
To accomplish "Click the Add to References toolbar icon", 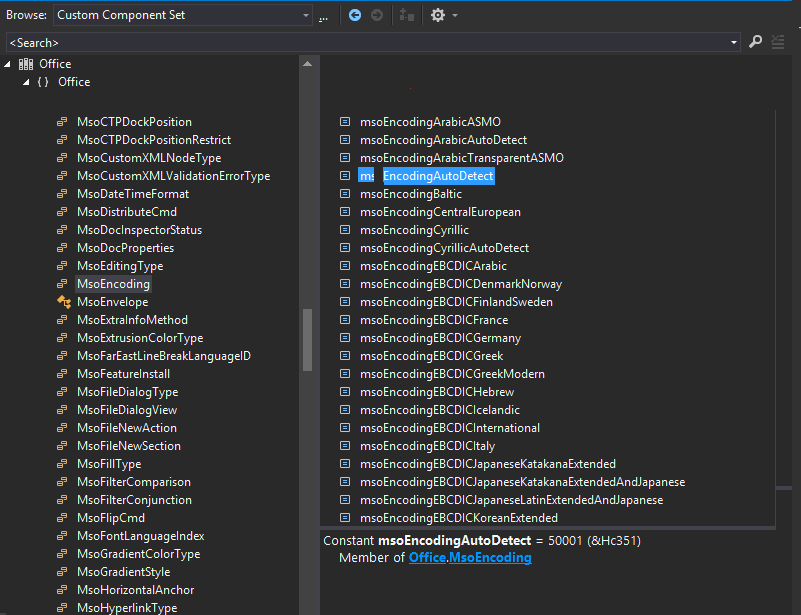I will coord(407,15).
